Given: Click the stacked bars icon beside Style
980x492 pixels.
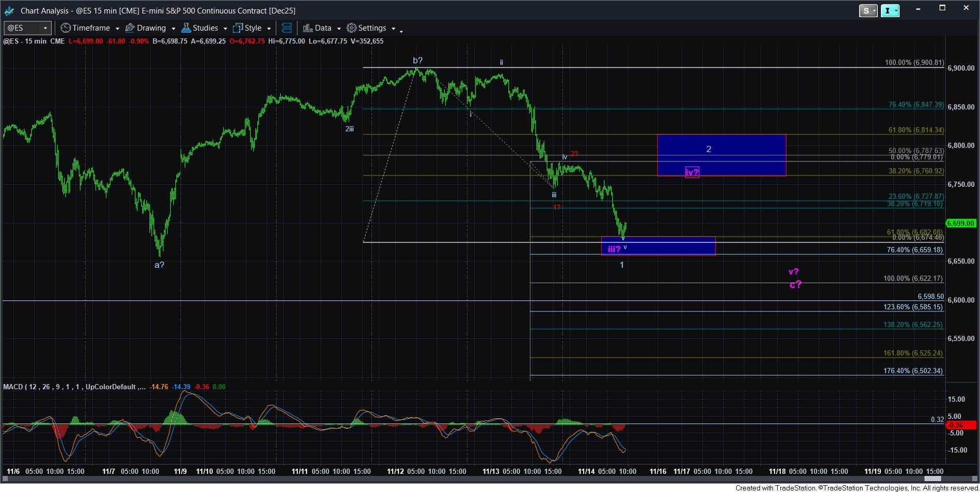Looking at the screenshot, I should coord(286,28).
